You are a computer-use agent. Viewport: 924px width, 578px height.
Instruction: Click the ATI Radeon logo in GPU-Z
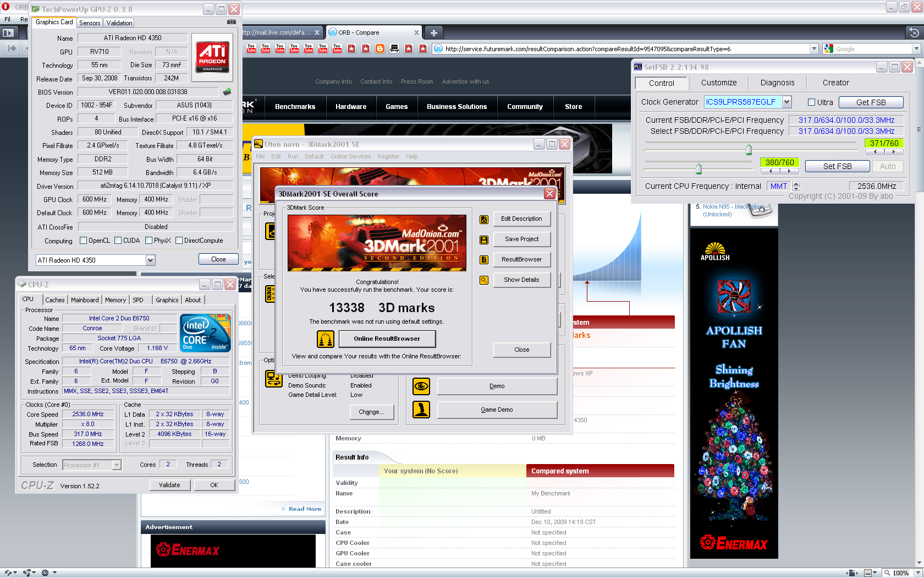click(x=212, y=57)
